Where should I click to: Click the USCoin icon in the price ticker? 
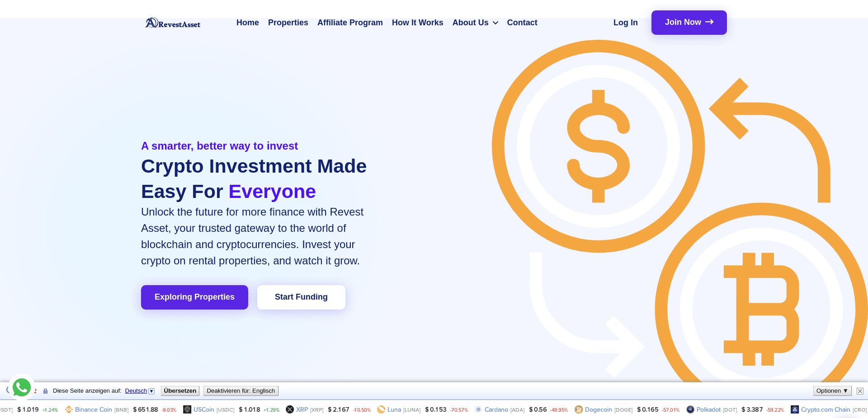(x=187, y=409)
